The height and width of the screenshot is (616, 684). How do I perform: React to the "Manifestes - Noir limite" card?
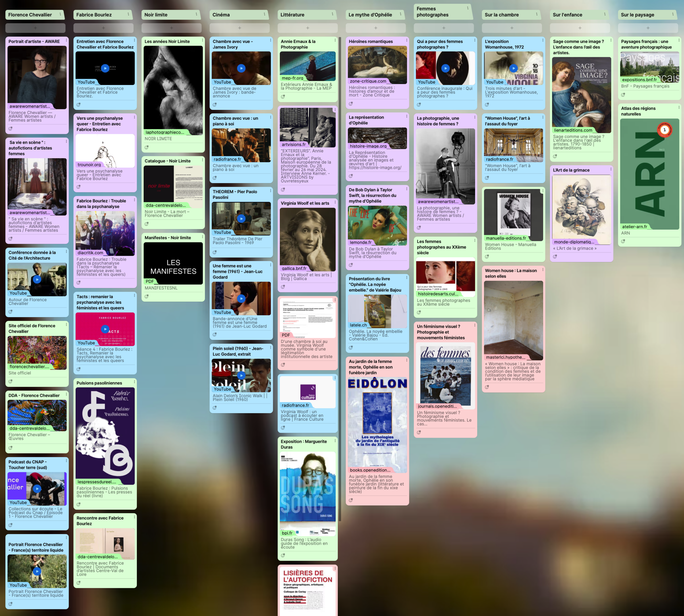[146, 296]
